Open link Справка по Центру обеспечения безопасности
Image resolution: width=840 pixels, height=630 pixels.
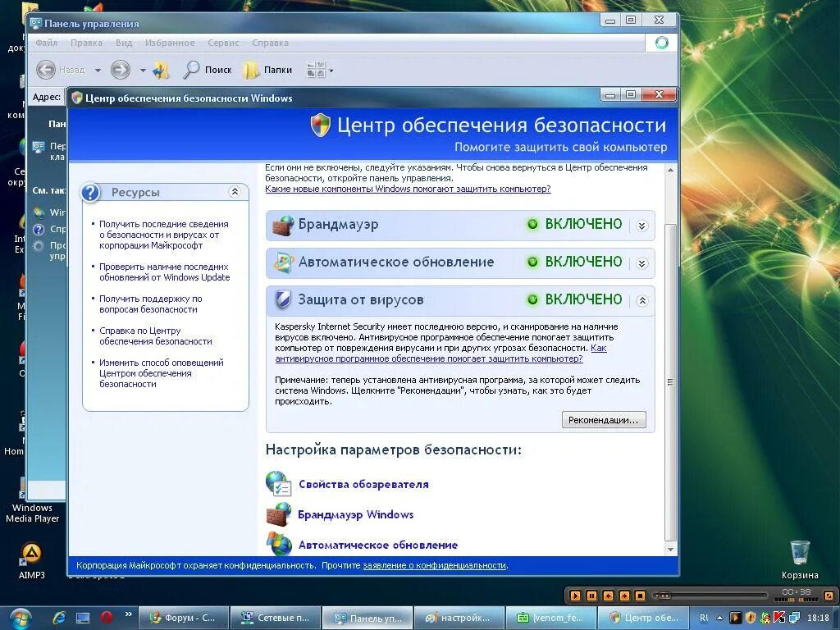tap(155, 336)
